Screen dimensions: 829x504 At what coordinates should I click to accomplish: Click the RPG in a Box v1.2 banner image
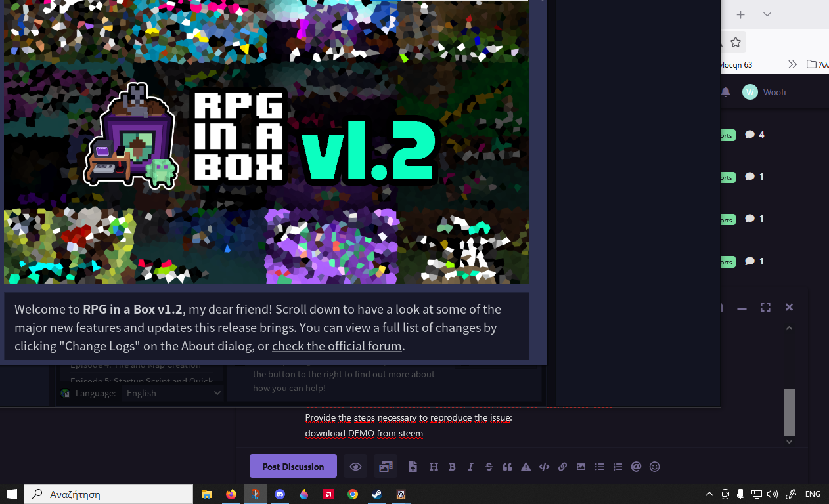267,142
